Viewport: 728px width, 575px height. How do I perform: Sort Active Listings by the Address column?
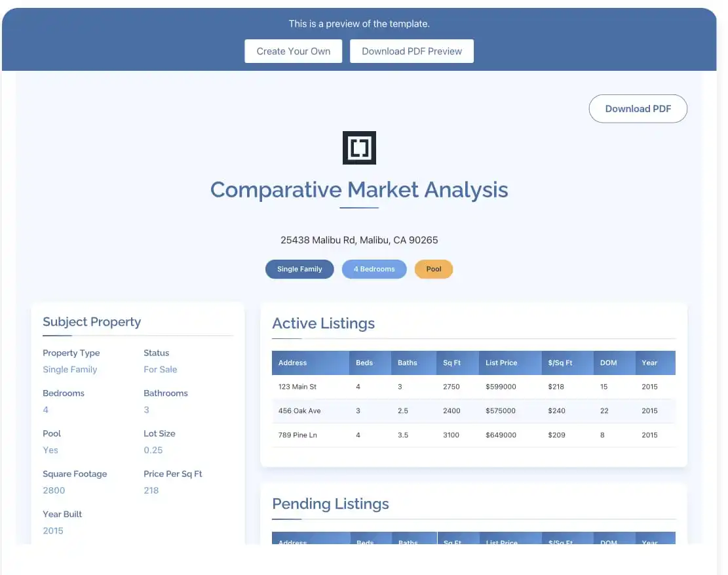tap(292, 363)
